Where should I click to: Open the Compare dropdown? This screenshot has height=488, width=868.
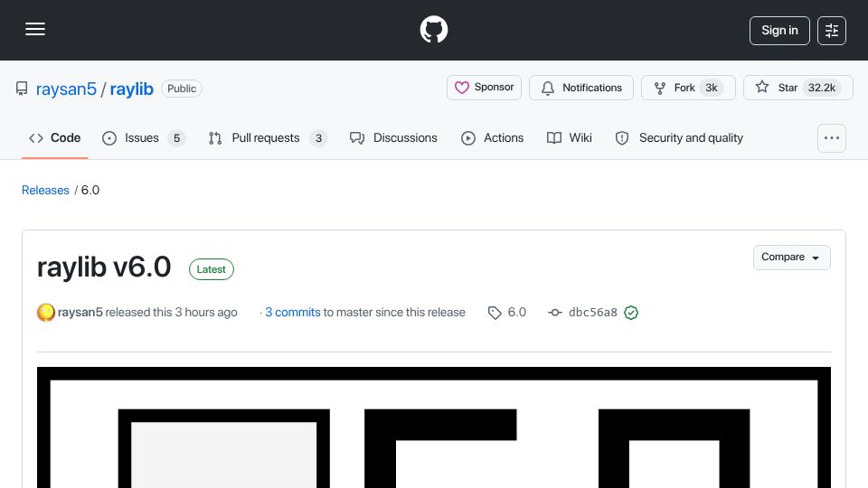[792, 258]
